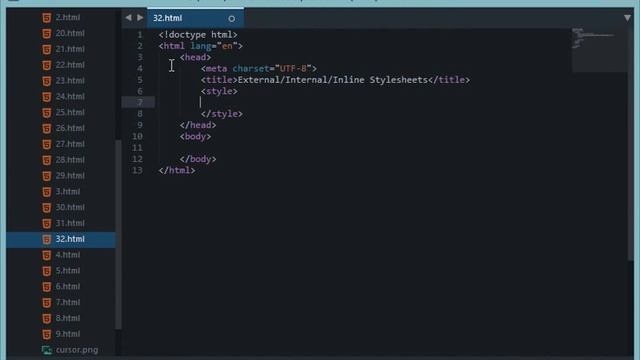The width and height of the screenshot is (640, 360).
Task: Click the closing html tag
Action: point(177,171)
